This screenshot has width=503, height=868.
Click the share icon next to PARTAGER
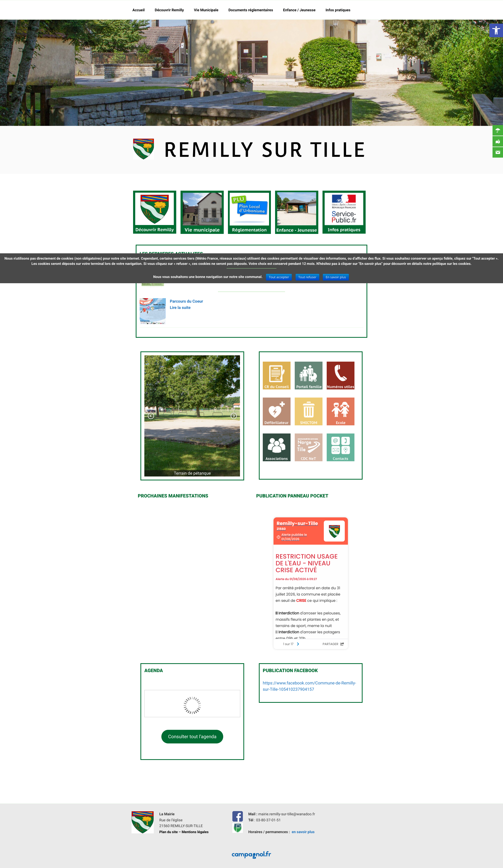pos(342,644)
